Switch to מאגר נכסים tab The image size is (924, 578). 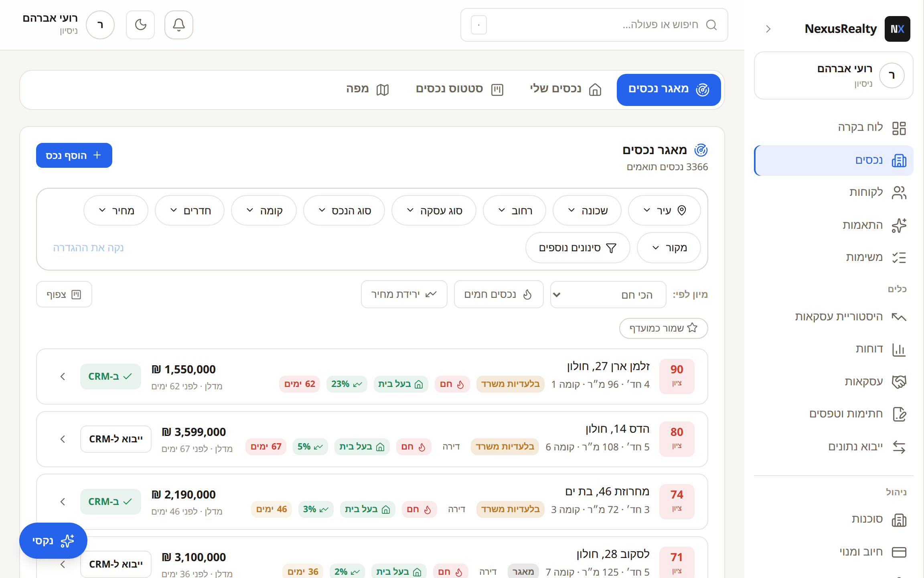coord(669,90)
